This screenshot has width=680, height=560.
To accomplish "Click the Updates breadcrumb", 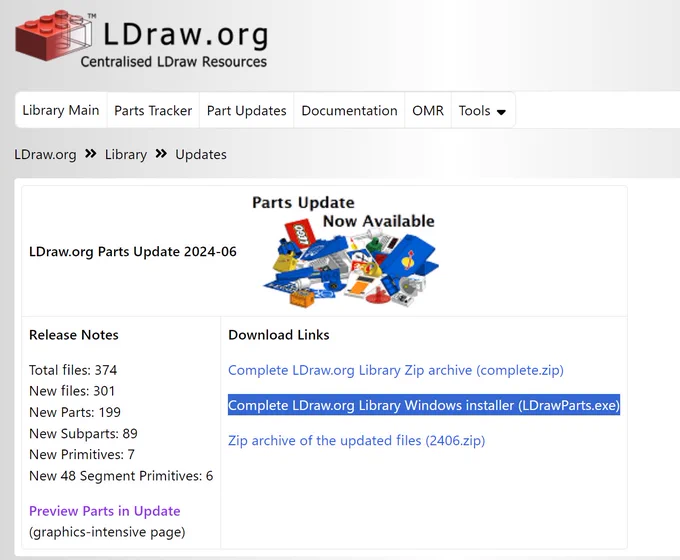I will click(201, 154).
